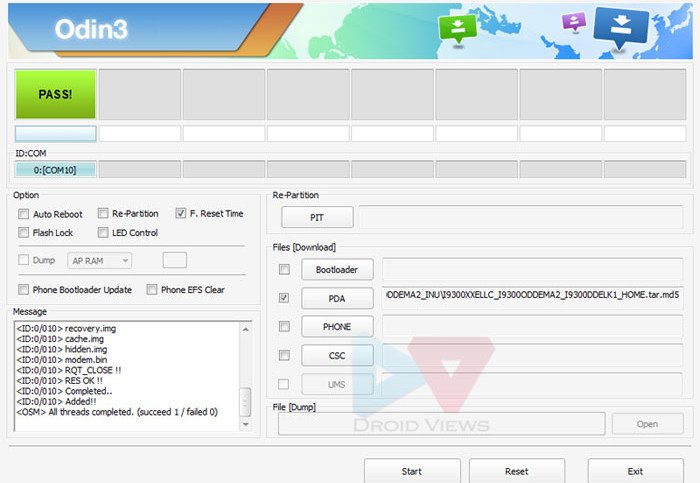This screenshot has height=483, width=700.
Task: Click the message log scroll down arrow
Action: (x=246, y=424)
